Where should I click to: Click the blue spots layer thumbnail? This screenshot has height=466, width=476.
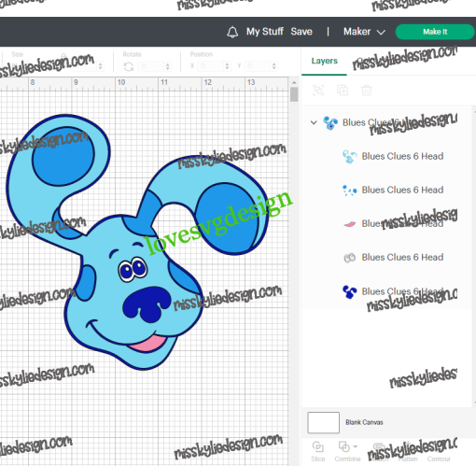click(349, 191)
